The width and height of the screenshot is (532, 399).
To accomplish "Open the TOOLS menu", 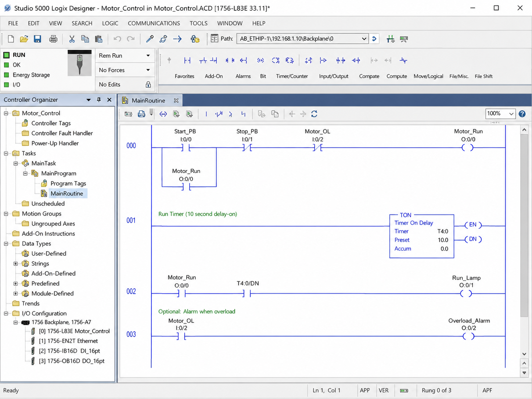I will 199,23.
